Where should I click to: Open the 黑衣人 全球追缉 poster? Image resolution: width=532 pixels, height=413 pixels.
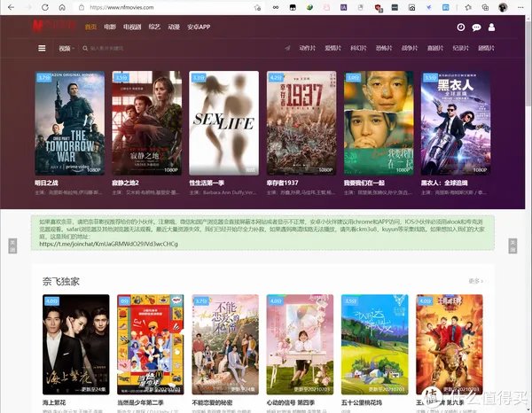coord(456,123)
